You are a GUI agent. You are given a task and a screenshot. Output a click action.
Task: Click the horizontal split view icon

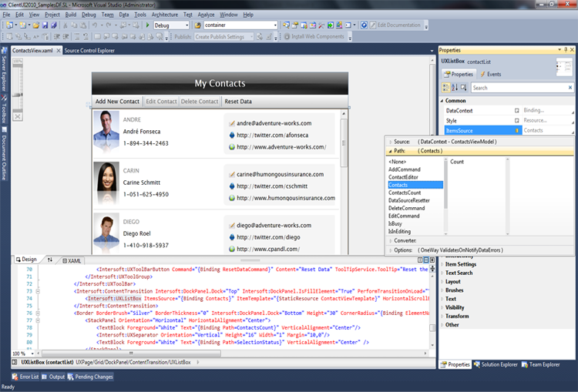point(425,260)
